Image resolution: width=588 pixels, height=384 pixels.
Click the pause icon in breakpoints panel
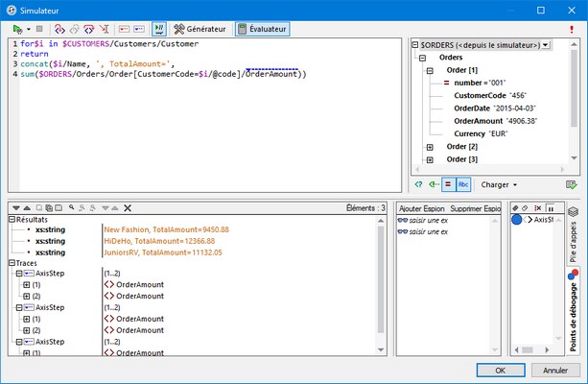552,207
